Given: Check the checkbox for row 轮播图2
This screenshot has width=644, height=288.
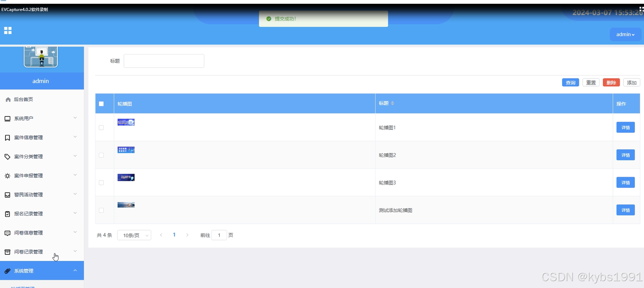Looking at the screenshot, I should (x=101, y=155).
